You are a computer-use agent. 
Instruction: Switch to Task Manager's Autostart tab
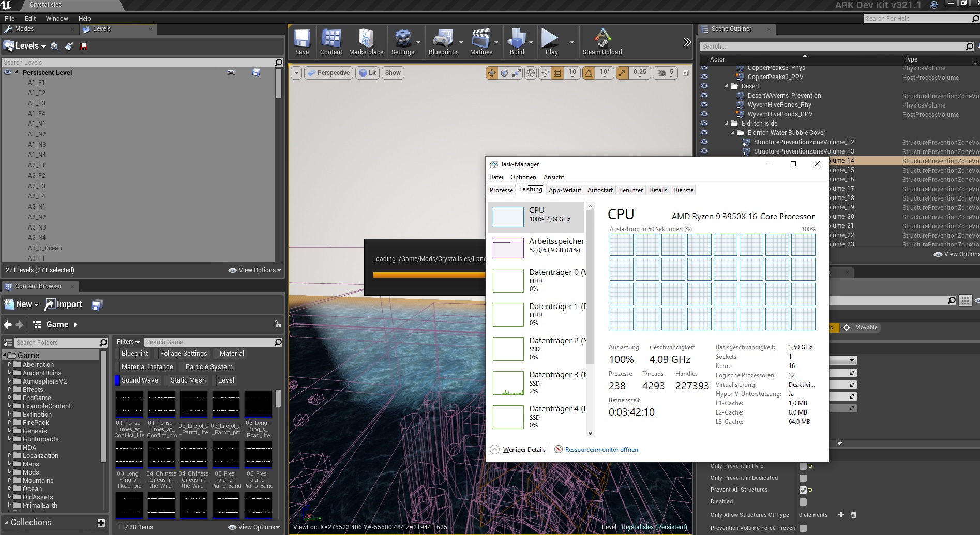[600, 190]
